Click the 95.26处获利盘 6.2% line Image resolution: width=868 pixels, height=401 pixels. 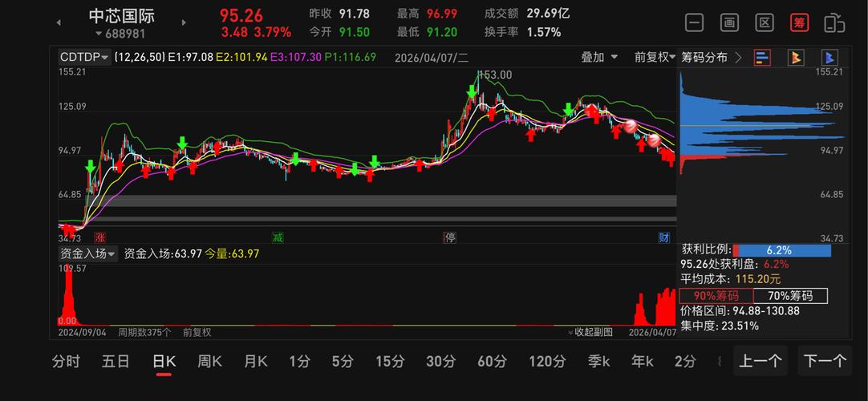pos(735,265)
